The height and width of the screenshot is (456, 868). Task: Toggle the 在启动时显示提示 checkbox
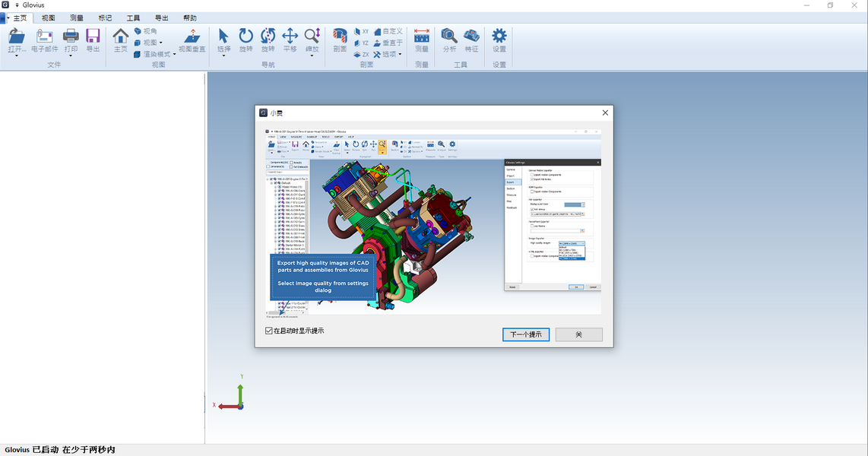(269, 331)
